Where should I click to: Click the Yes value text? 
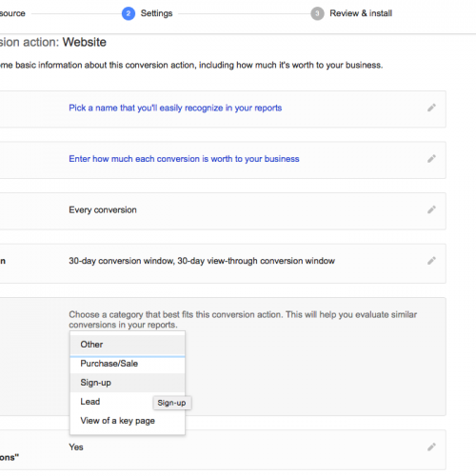pos(76,447)
